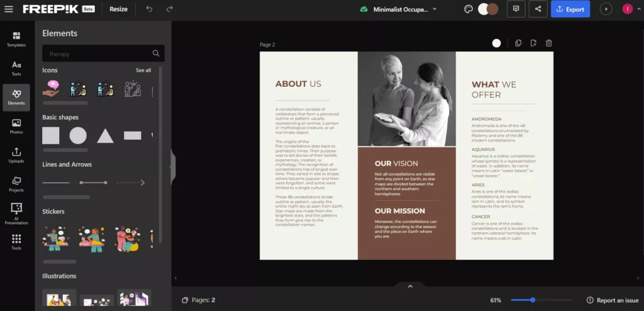The width and height of the screenshot is (644, 311).
Task: Insert the first therapy sticker
Action: pyautogui.click(x=56, y=239)
